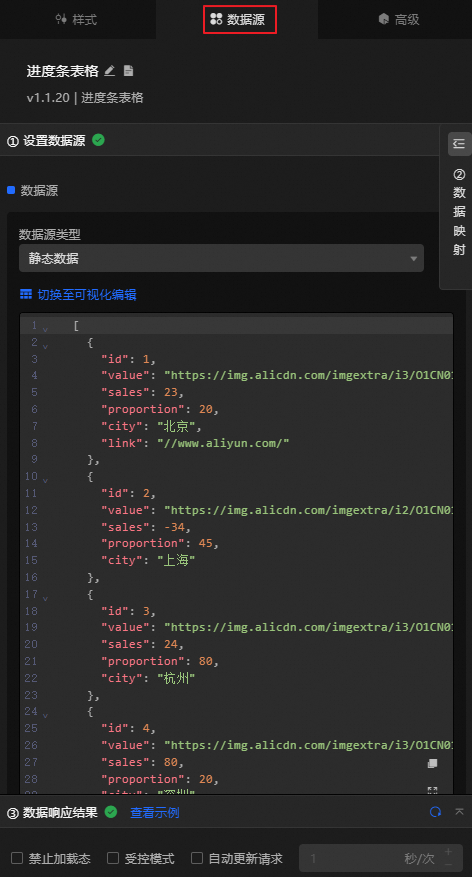The width and height of the screenshot is (472, 877).
Task: Collapse the object starting at line 10
Action: pos(45,480)
